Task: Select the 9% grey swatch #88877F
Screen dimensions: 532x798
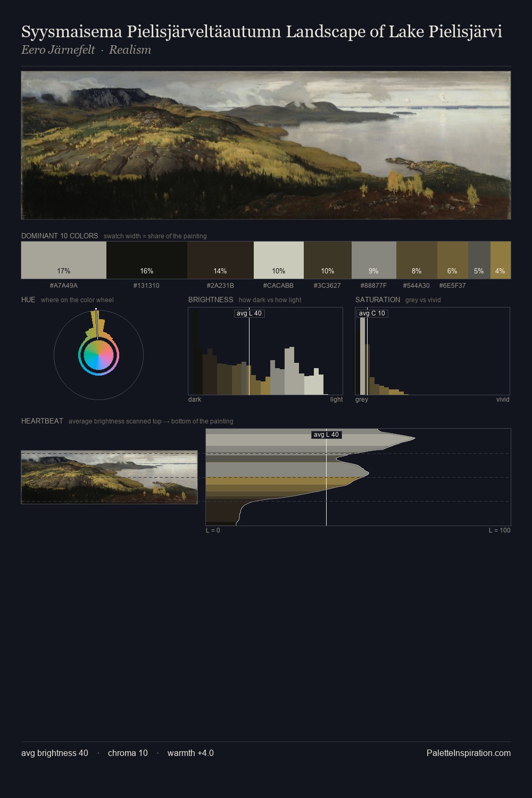Action: coord(374,260)
